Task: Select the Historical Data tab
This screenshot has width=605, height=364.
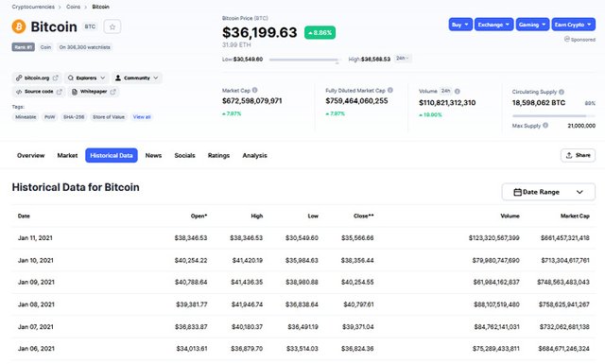Action: (x=112, y=156)
